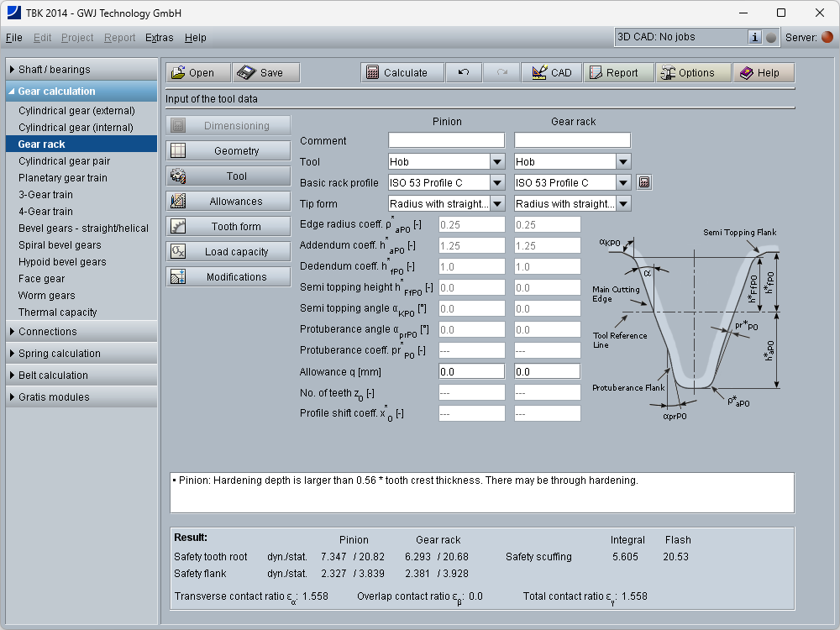Viewport: 840px width, 630px height.
Task: Open the CAD export button
Action: coord(551,73)
